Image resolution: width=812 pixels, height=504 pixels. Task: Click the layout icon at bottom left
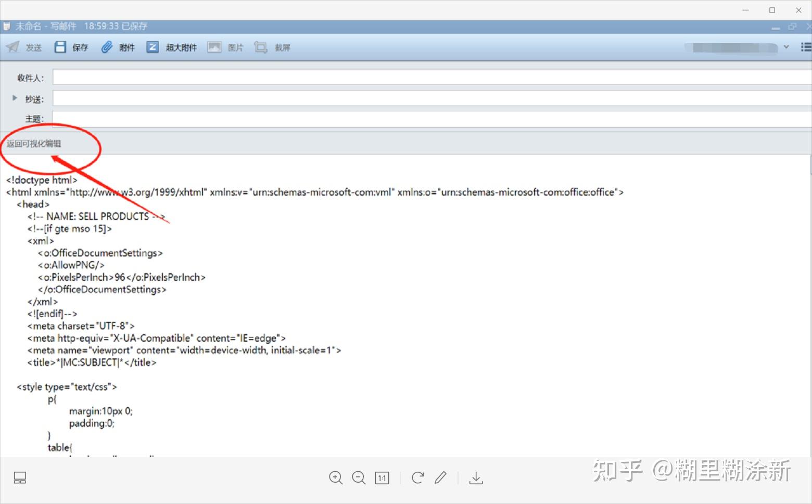[x=19, y=477]
